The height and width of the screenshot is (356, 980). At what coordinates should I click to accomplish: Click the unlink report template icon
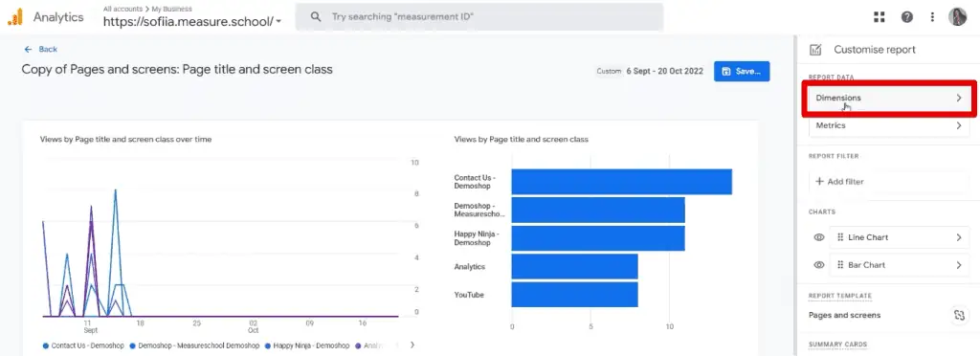point(959,316)
